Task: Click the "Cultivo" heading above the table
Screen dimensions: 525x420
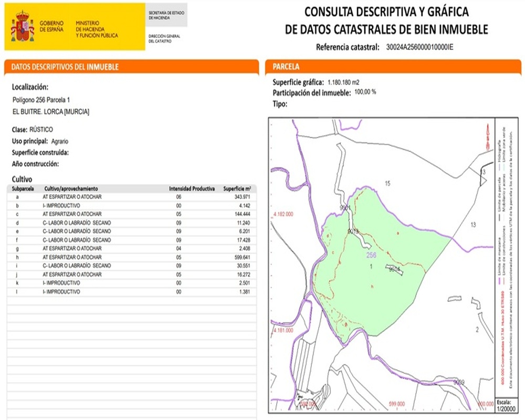Action: (x=22, y=179)
